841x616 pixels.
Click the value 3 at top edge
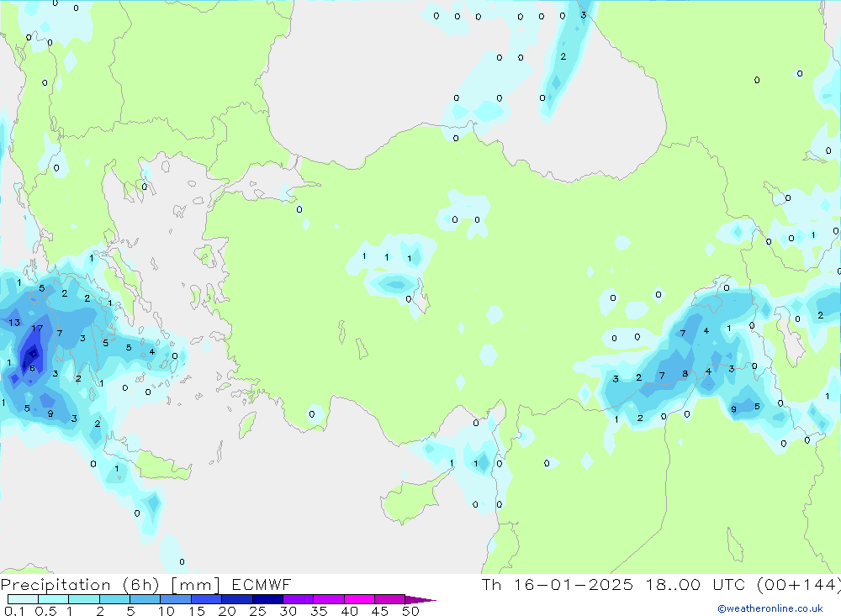(583, 14)
